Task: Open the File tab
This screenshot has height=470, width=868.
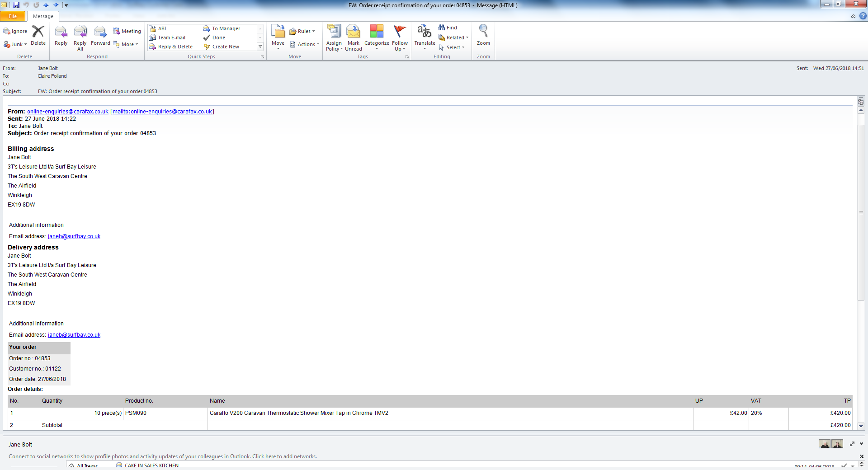Action: 13,16
